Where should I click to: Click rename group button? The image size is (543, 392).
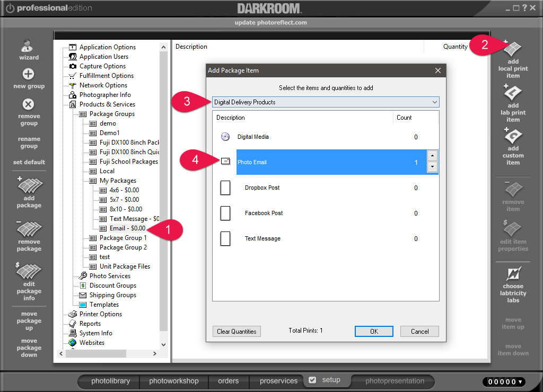point(29,142)
